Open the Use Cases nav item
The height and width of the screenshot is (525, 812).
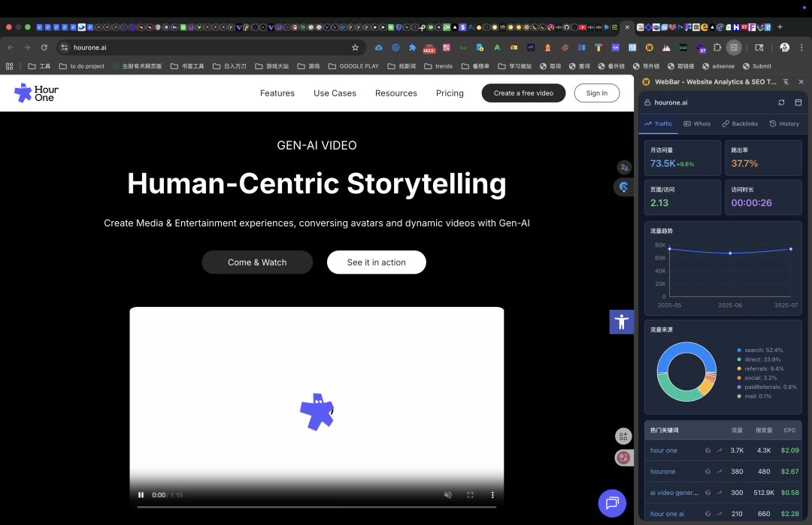pos(335,93)
